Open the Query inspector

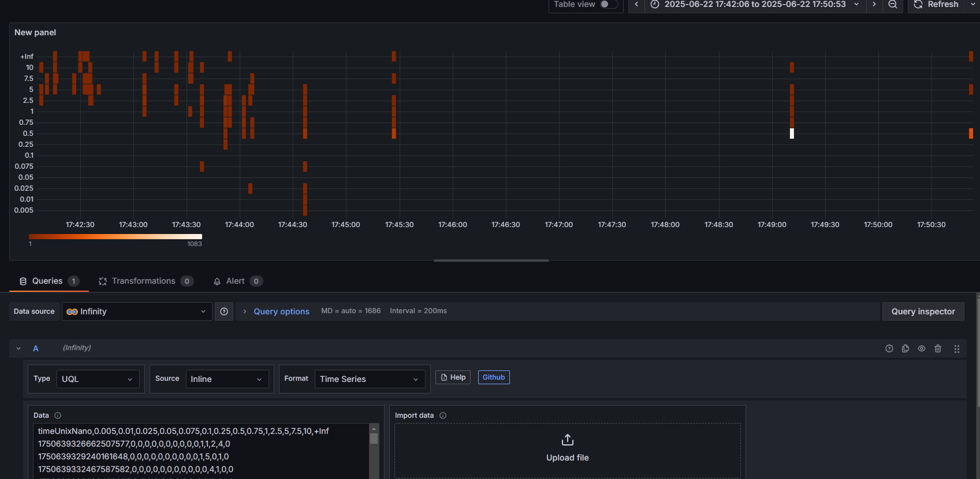pos(923,311)
